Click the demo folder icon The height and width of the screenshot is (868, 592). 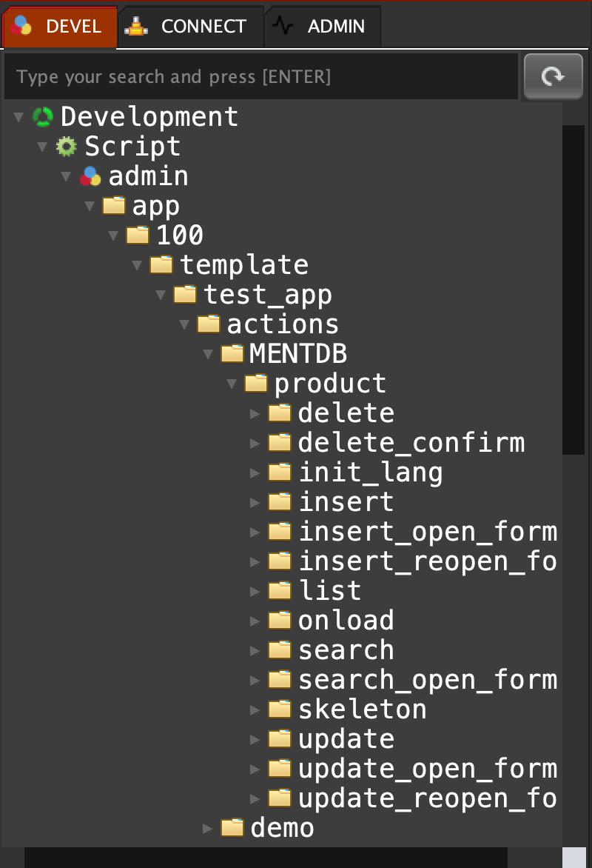point(233,827)
